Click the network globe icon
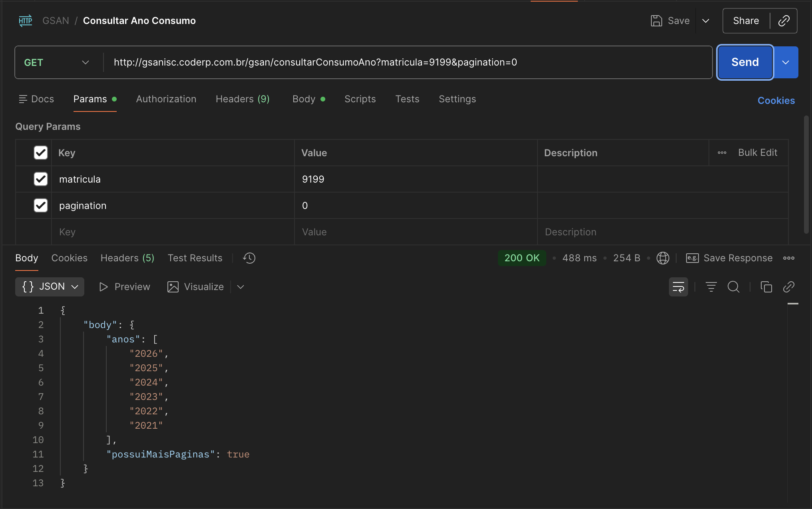The image size is (812, 509). 663,258
